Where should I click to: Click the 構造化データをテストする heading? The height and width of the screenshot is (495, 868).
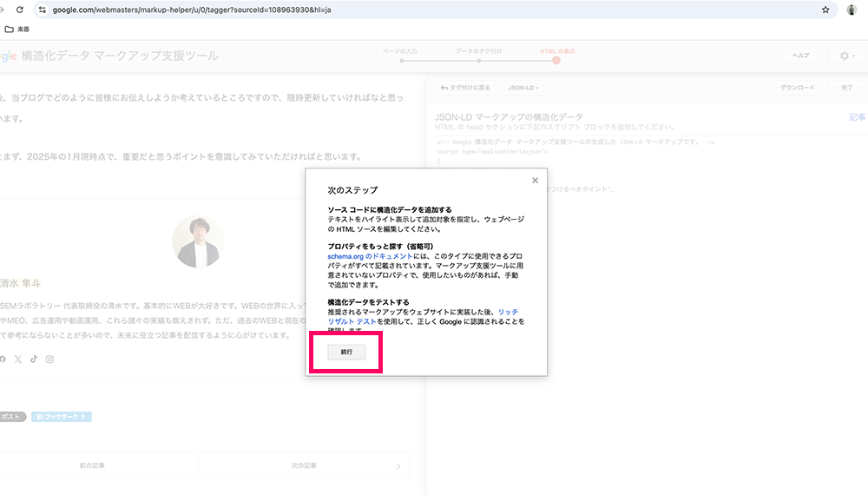[368, 302]
